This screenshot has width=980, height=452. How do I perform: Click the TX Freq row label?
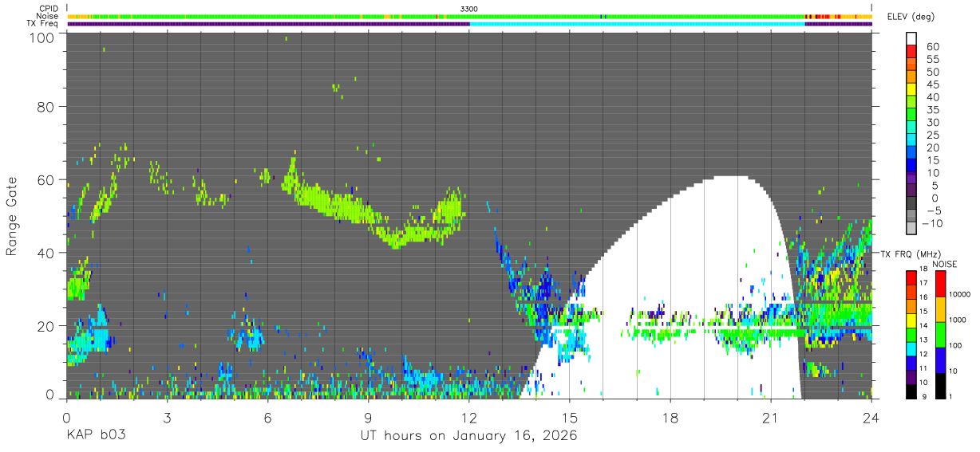41,24
